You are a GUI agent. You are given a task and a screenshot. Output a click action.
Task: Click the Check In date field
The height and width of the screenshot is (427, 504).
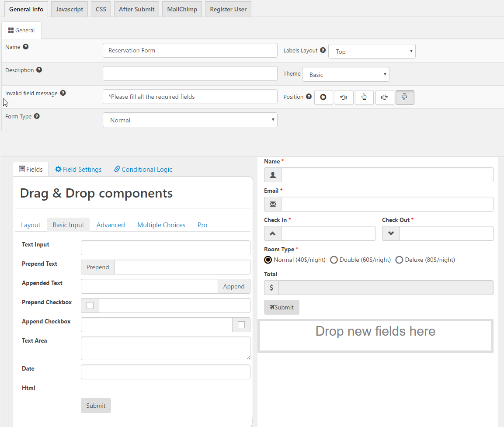pyautogui.click(x=328, y=233)
